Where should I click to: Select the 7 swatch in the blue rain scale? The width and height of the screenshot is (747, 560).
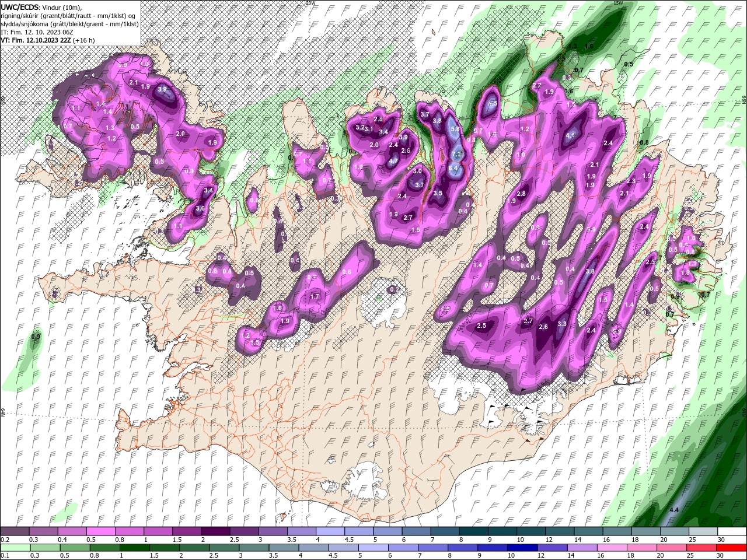click(x=433, y=548)
